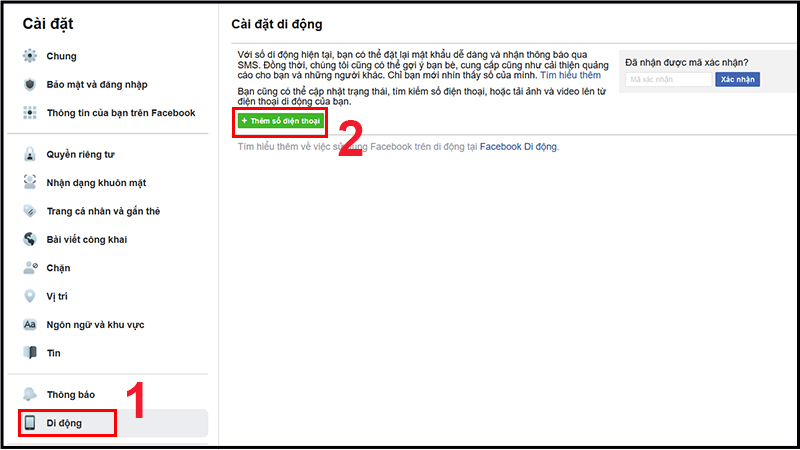Viewport: 800px width, 450px height.
Task: Click the bell icon for Thông báo
Action: pos(30,394)
